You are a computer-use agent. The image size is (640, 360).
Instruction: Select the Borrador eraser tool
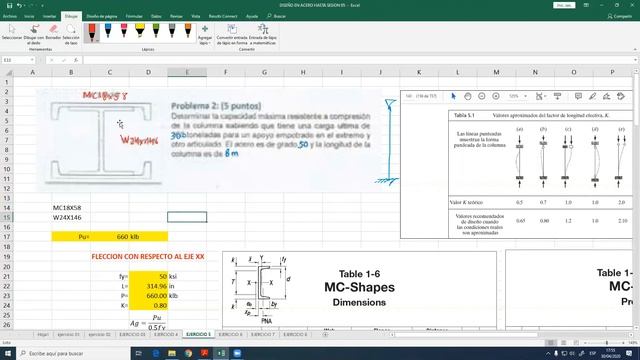53,33
